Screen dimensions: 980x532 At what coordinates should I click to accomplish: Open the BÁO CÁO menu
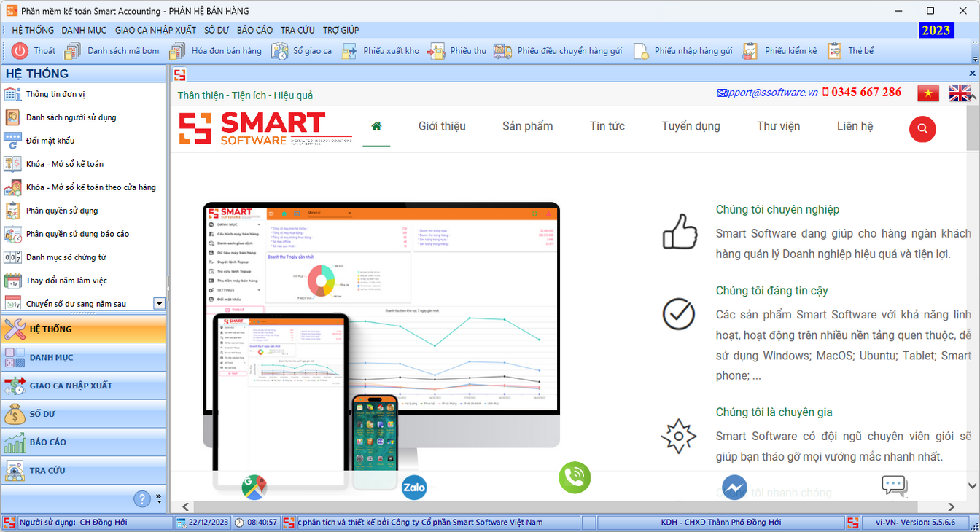point(254,30)
